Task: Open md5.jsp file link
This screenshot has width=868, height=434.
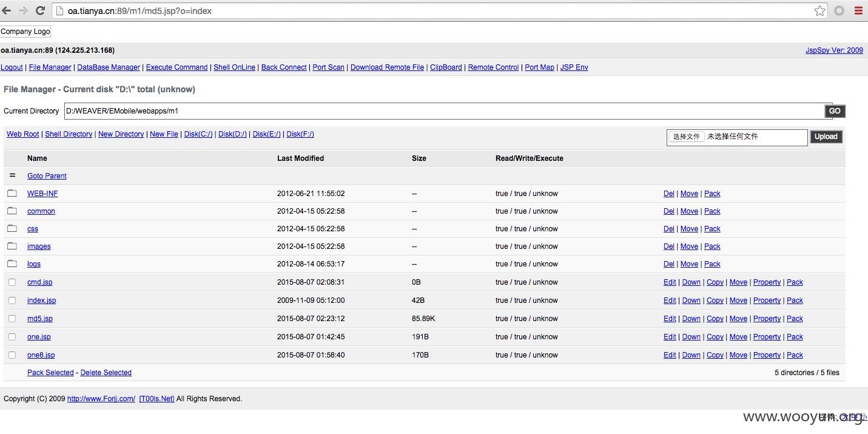Action: [40, 319]
